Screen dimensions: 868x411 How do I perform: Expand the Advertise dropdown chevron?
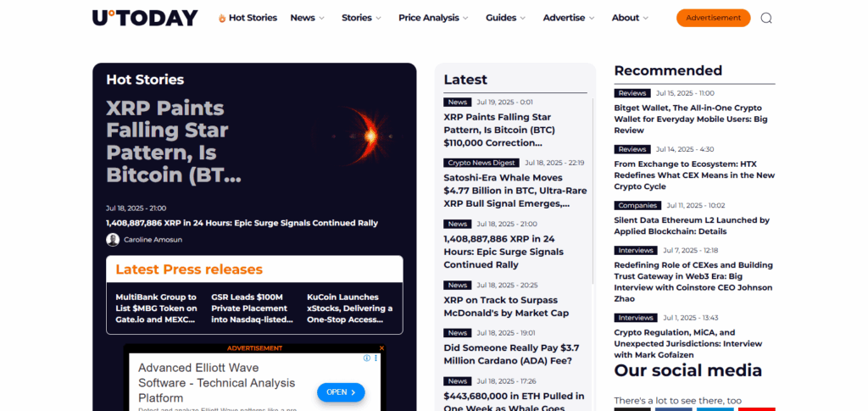click(592, 19)
